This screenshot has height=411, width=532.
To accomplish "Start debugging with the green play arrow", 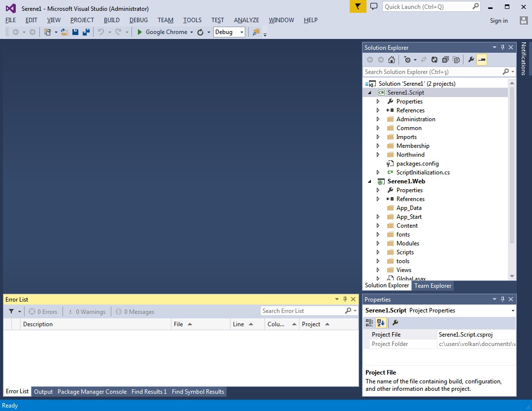I will click(139, 32).
